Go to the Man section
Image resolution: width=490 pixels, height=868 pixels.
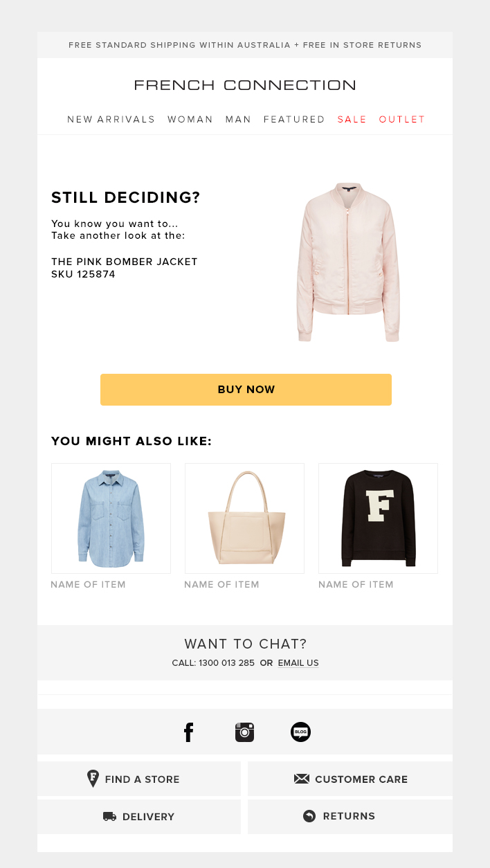click(x=238, y=120)
